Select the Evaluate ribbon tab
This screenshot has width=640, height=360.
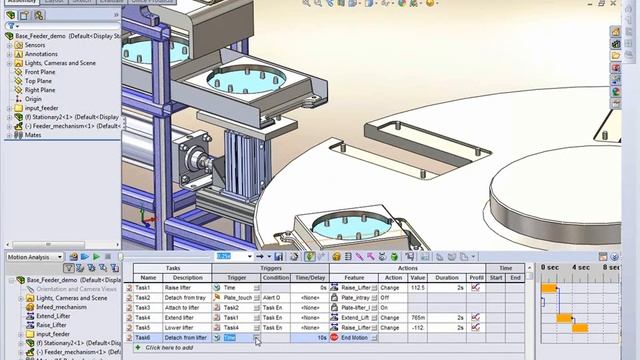[x=111, y=2]
